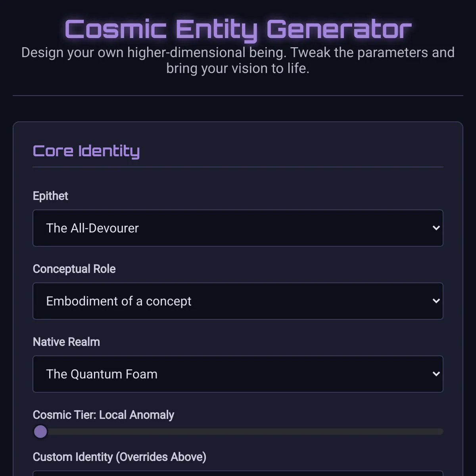
Task: Click the Custom Identity (Overrides Above) label
Action: [119, 457]
